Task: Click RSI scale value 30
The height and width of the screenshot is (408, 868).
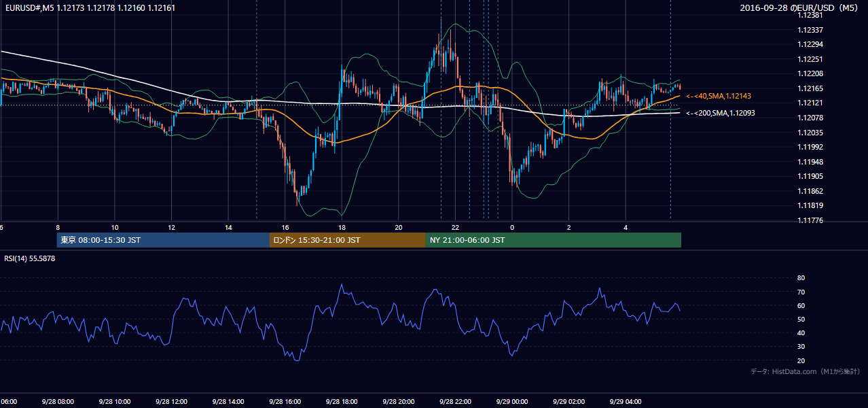Action: (x=801, y=347)
